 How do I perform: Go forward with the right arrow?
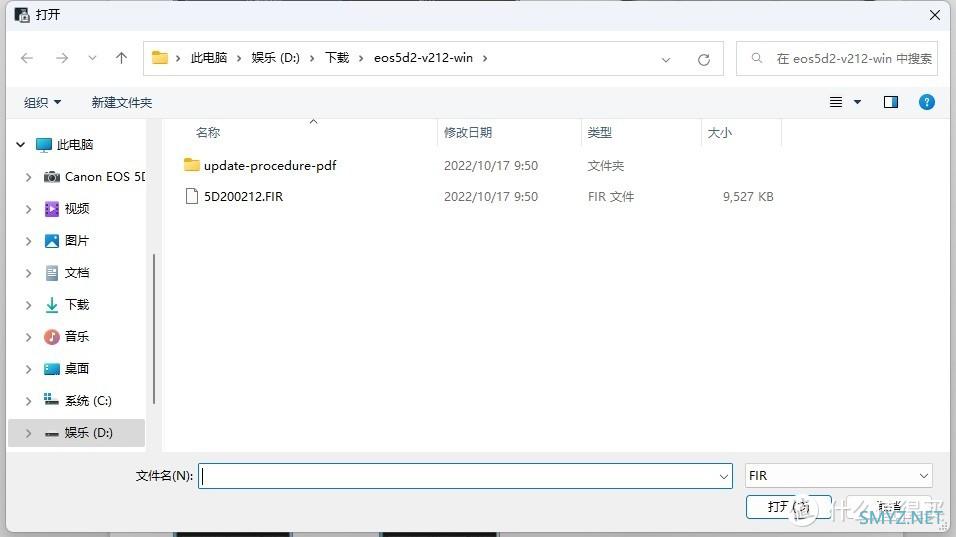[62, 58]
